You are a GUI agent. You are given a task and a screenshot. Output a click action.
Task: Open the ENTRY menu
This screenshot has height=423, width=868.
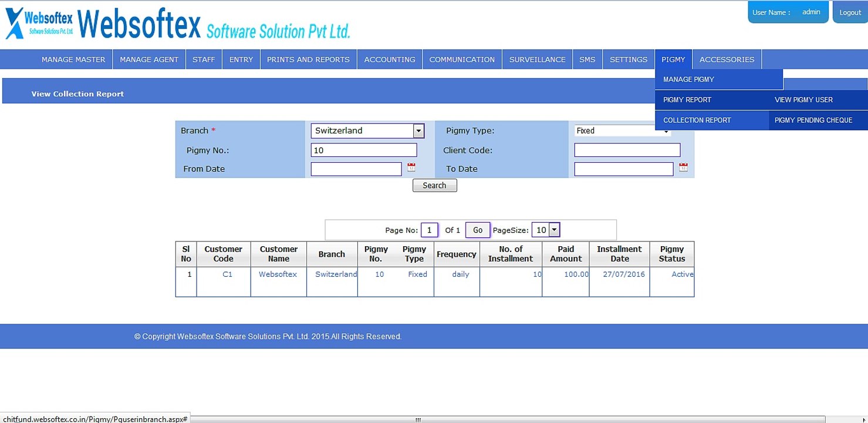[241, 59]
